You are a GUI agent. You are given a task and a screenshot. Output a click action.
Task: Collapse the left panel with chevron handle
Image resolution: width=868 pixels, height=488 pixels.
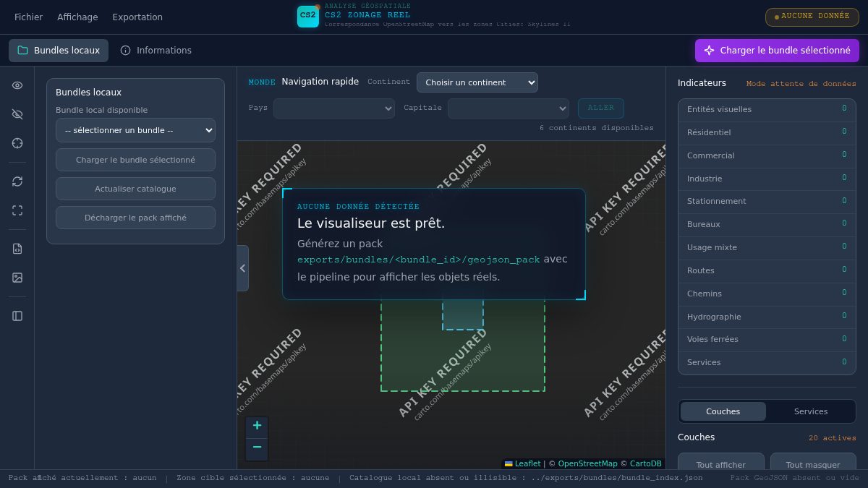click(242, 268)
